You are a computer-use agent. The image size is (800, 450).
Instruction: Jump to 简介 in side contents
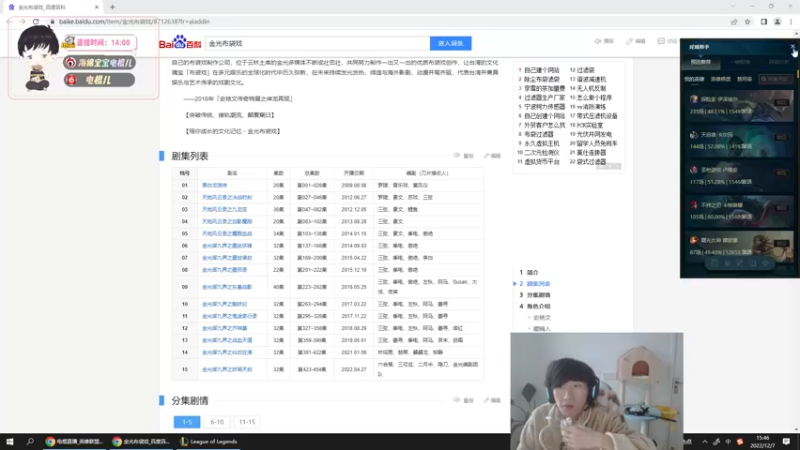point(532,272)
